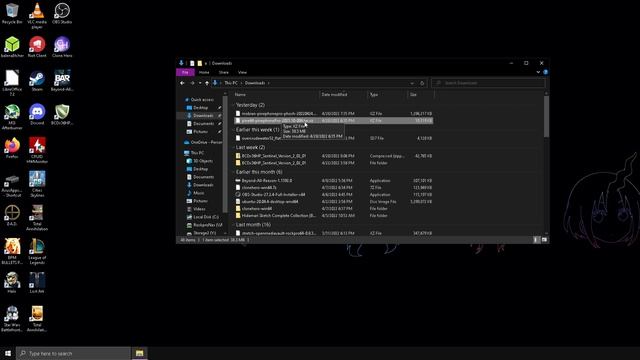Click the File Explorer taskbar button
The width and height of the screenshot is (640, 360).
[x=139, y=353]
